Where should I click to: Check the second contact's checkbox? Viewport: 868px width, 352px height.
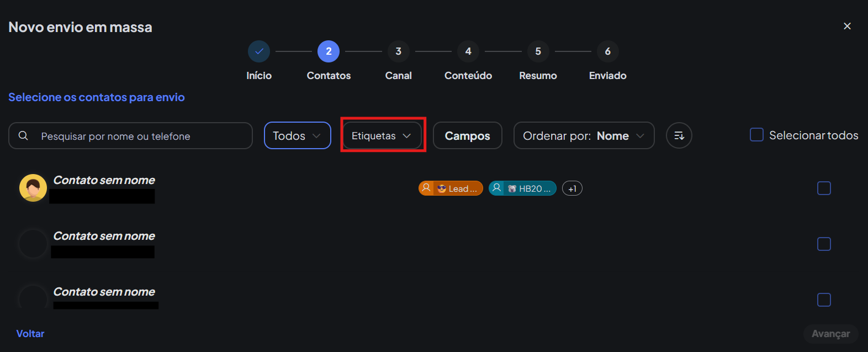(824, 244)
